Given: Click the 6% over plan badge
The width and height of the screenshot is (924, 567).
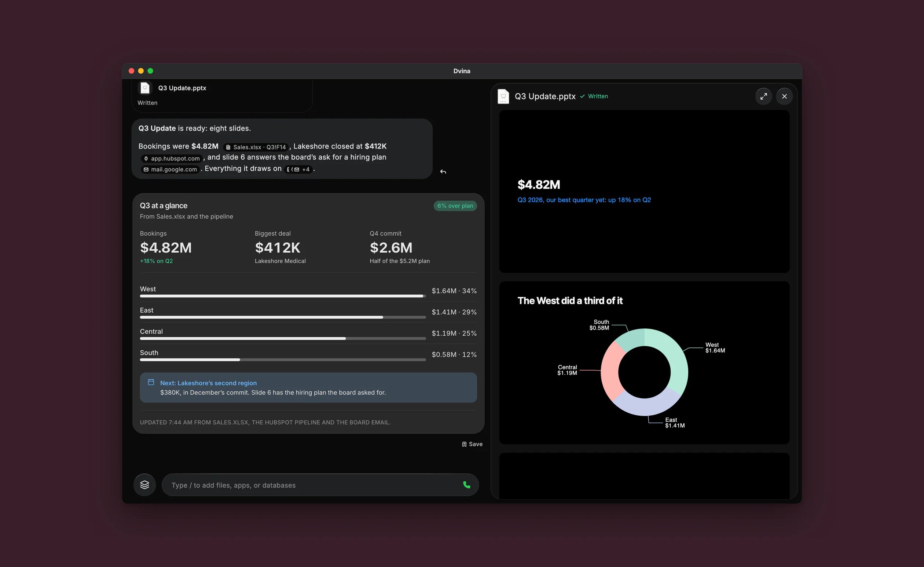Looking at the screenshot, I should point(455,206).
